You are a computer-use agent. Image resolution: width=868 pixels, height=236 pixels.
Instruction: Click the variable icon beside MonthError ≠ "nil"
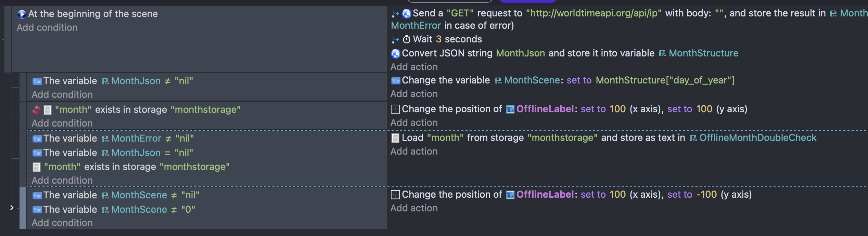(37, 139)
